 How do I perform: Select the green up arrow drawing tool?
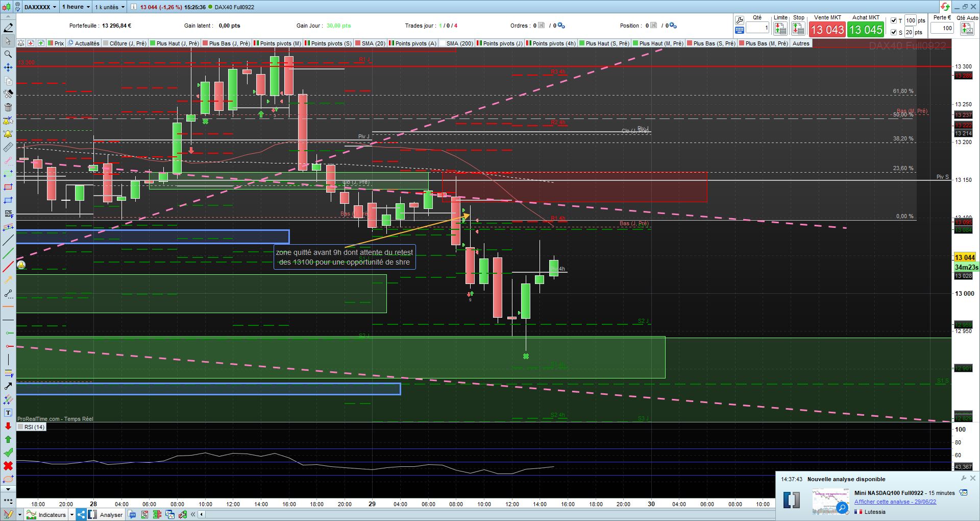pyautogui.click(x=8, y=439)
